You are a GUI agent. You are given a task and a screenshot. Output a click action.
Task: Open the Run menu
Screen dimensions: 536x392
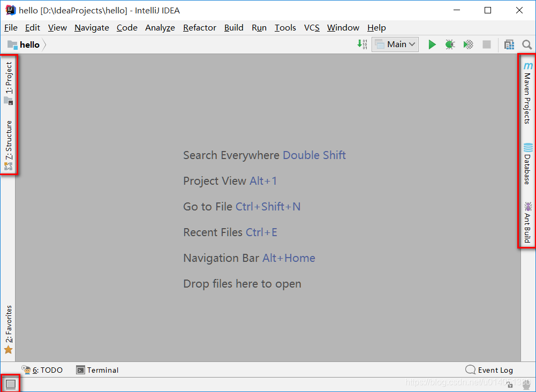coord(259,28)
